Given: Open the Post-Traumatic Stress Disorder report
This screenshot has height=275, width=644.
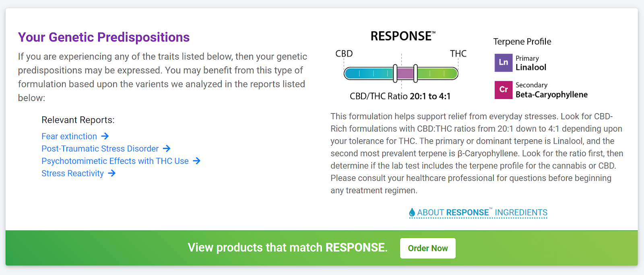Looking at the screenshot, I should 100,149.
